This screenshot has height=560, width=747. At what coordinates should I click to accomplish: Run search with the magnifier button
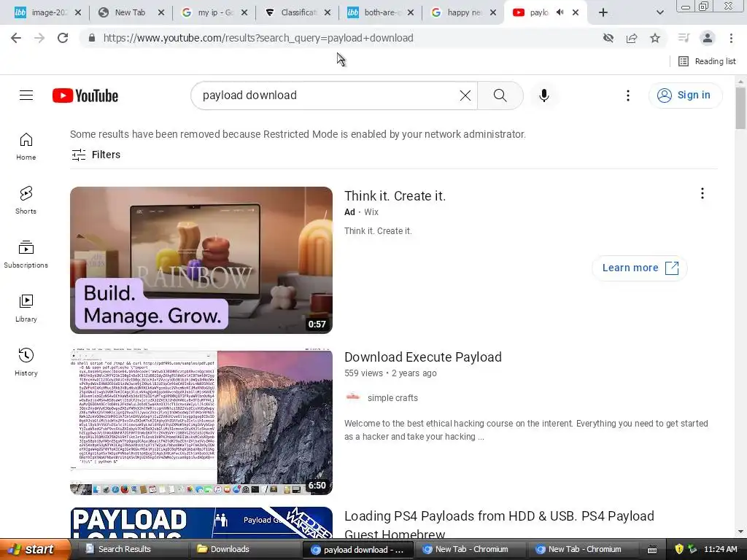point(500,96)
